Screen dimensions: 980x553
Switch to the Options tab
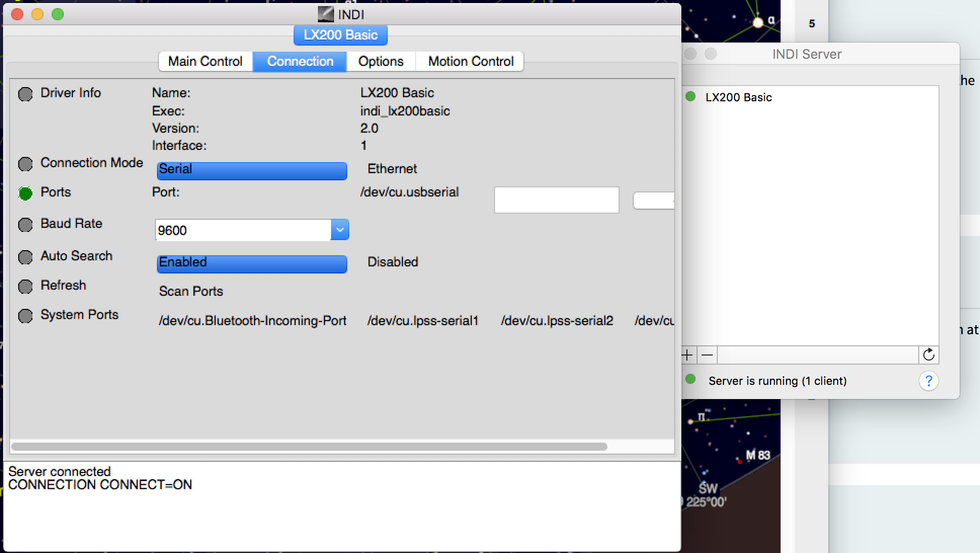coord(381,61)
